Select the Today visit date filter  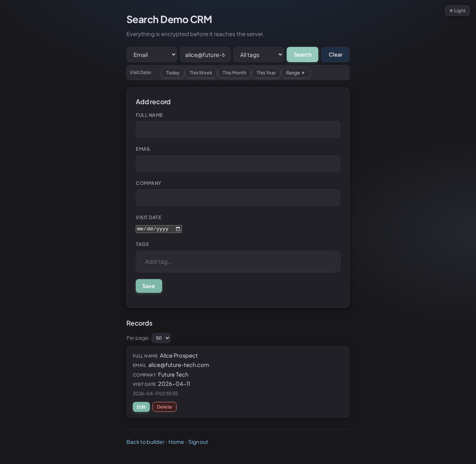pyautogui.click(x=173, y=73)
